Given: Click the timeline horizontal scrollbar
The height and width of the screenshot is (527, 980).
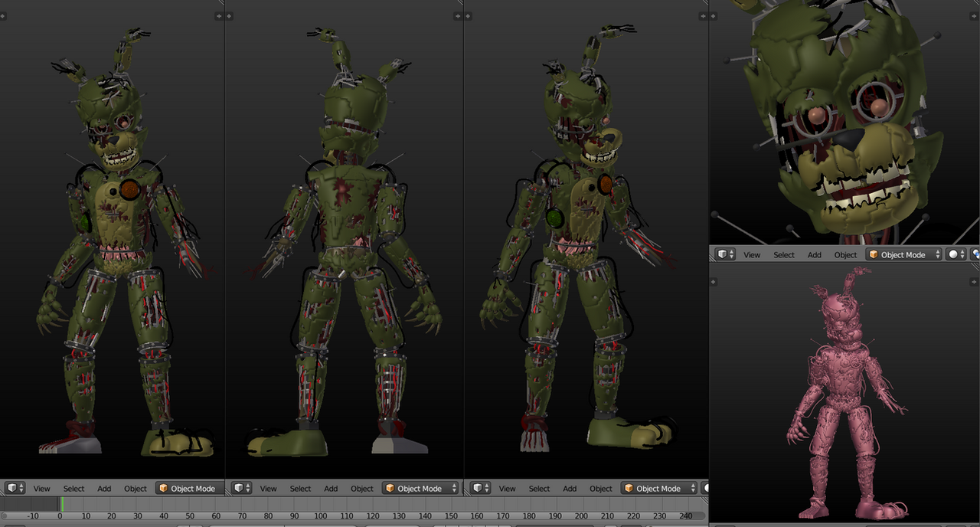Looking at the screenshot, I should (353, 516).
